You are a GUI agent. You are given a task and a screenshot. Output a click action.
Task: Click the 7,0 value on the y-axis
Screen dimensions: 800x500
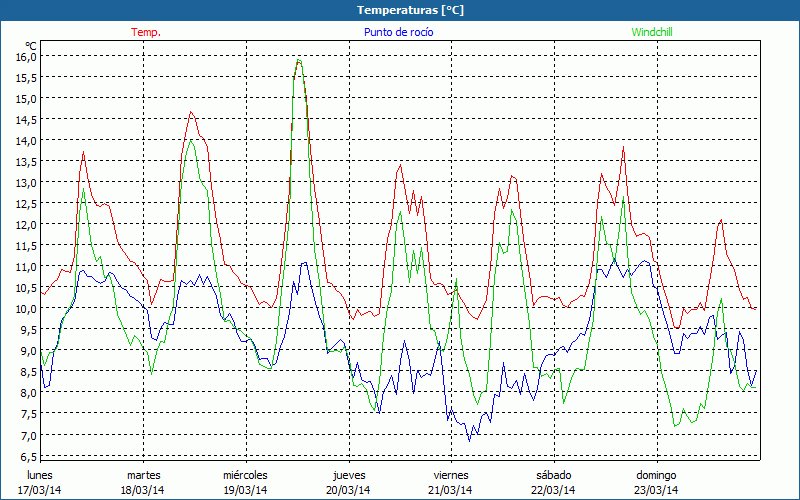pyautogui.click(x=28, y=435)
